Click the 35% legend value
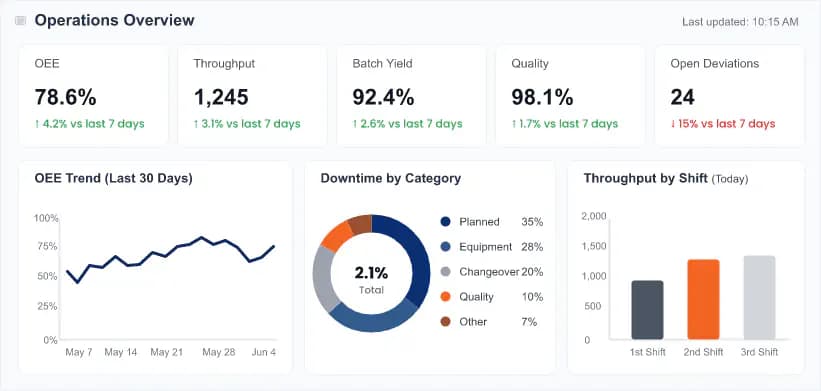Screen dimensions: 821x391 click(532, 222)
